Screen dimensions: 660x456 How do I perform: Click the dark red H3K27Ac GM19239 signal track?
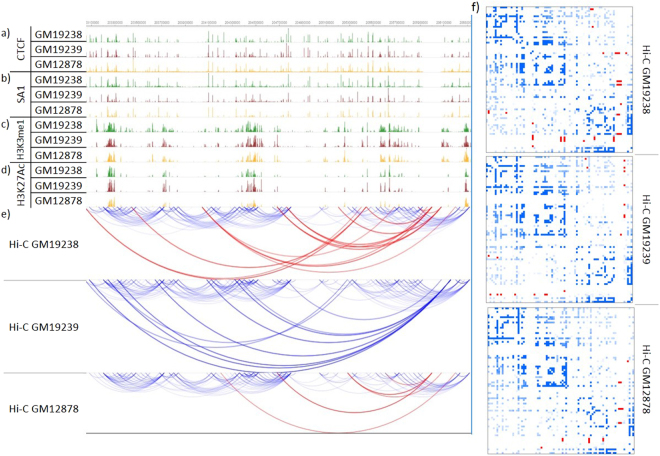coord(279,186)
